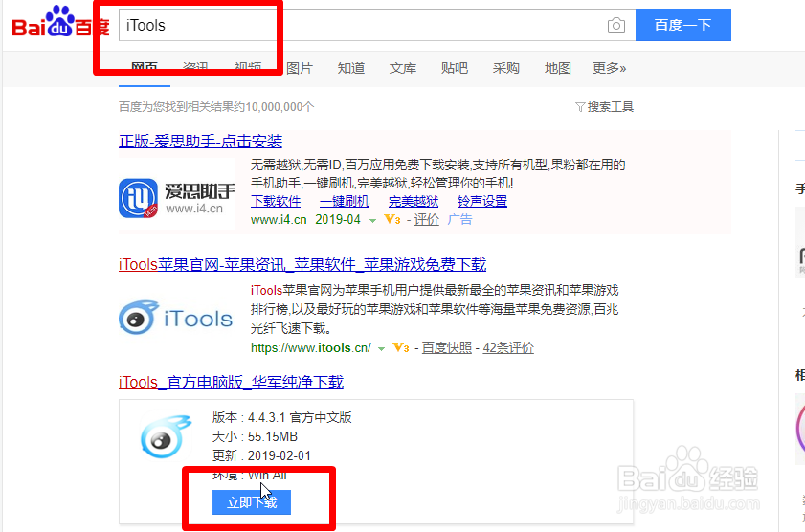The width and height of the screenshot is (805, 532).
Task: Click the Baidu logo
Action: click(x=60, y=23)
